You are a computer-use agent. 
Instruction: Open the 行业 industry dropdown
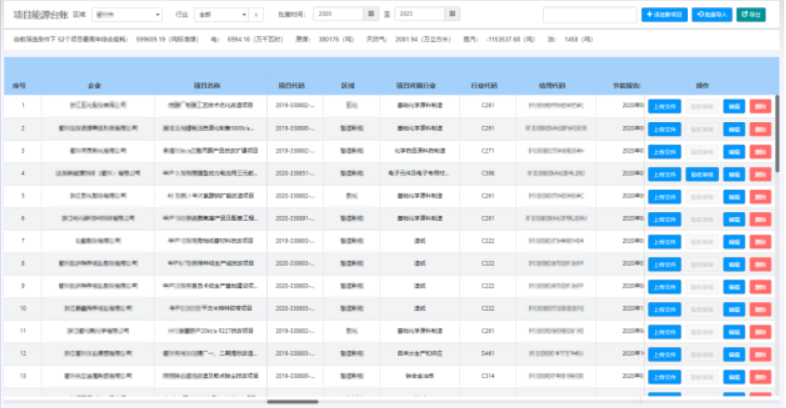221,15
